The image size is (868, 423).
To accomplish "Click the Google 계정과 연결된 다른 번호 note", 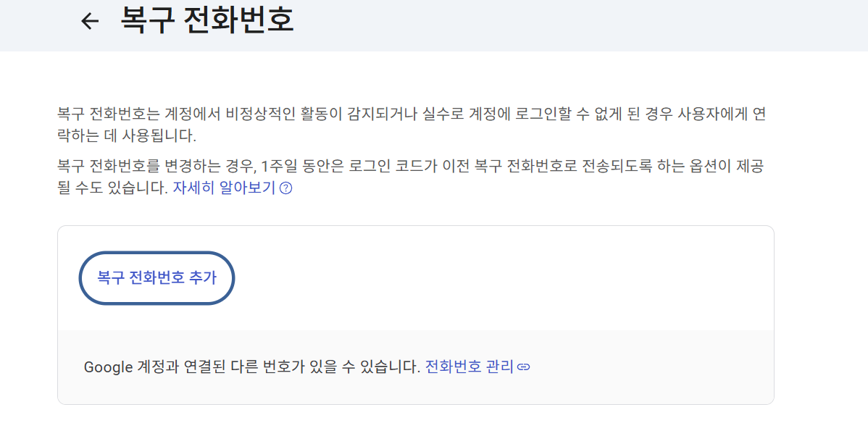I will (x=251, y=367).
